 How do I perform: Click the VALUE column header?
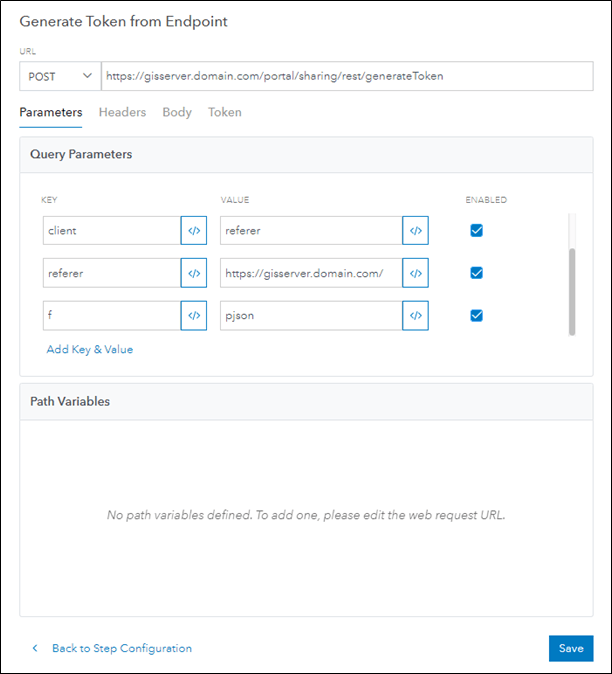[235, 200]
